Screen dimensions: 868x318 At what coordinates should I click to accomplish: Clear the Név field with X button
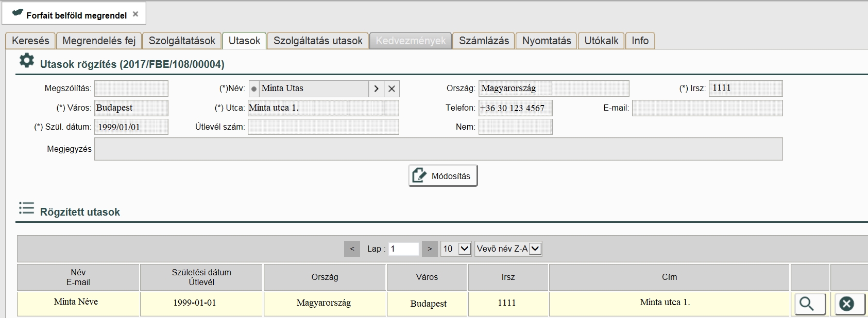[392, 89]
